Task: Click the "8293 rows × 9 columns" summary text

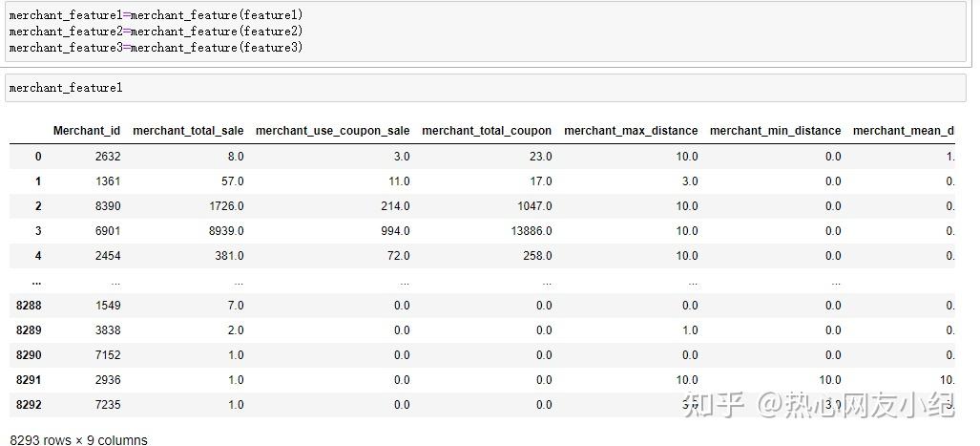Action: 78,440
